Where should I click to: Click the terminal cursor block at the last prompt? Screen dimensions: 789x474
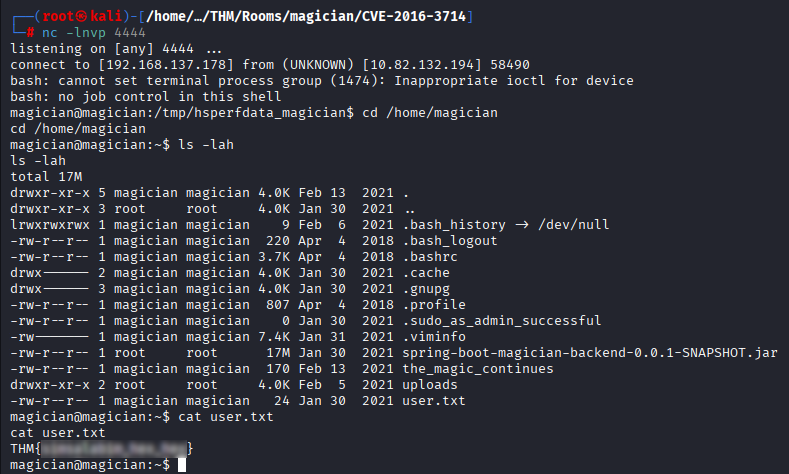pos(181,465)
